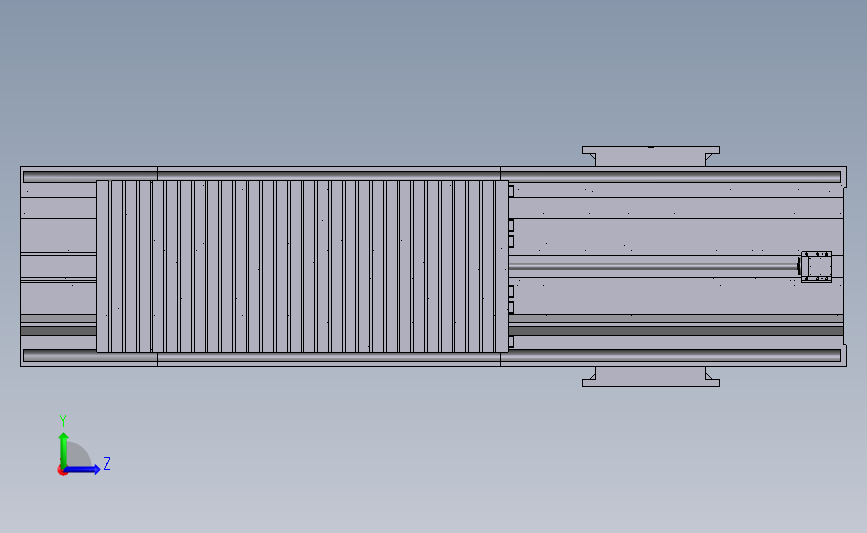Select the screw bearing support block
Viewport: 867px width, 533px height.
coord(816,266)
